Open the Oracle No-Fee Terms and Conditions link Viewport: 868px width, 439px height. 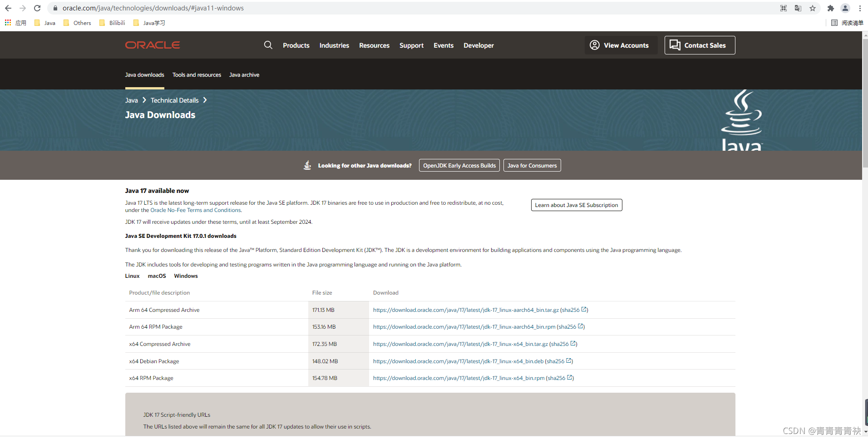point(196,210)
